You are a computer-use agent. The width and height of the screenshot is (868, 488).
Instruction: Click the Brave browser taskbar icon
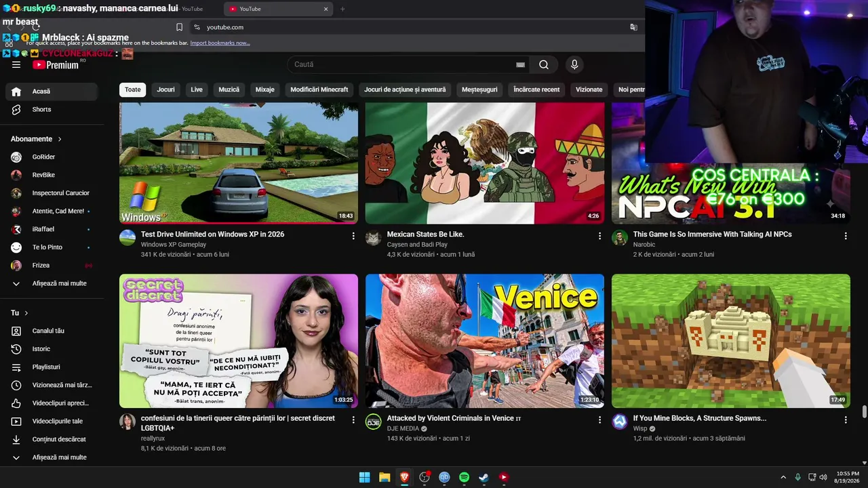[x=404, y=477]
